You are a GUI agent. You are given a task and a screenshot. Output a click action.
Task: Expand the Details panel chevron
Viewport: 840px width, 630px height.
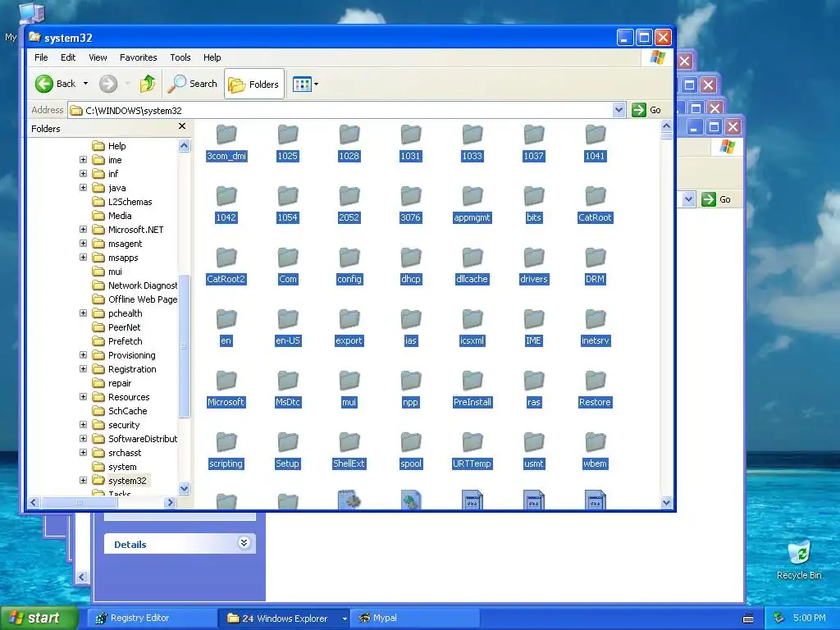[x=244, y=543]
